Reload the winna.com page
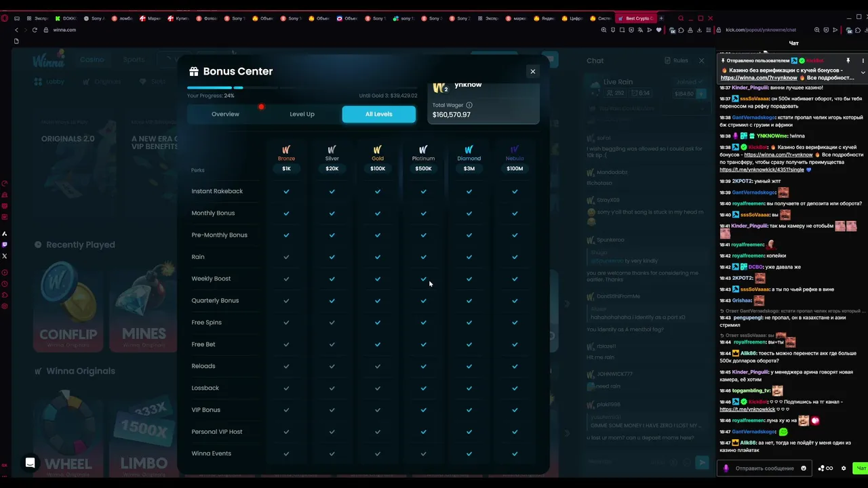The height and width of the screenshot is (488, 868). [35, 30]
